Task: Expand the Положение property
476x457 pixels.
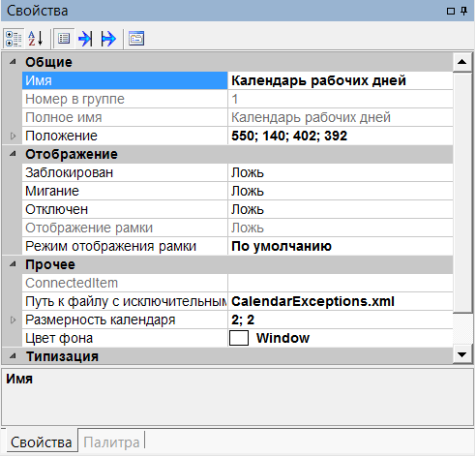Action: pyautogui.click(x=13, y=136)
